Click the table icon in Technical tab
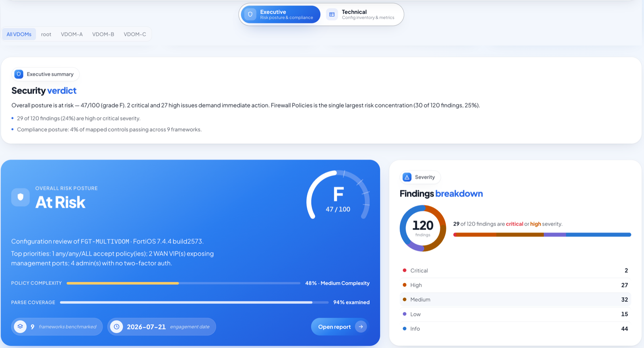 pyautogui.click(x=332, y=14)
